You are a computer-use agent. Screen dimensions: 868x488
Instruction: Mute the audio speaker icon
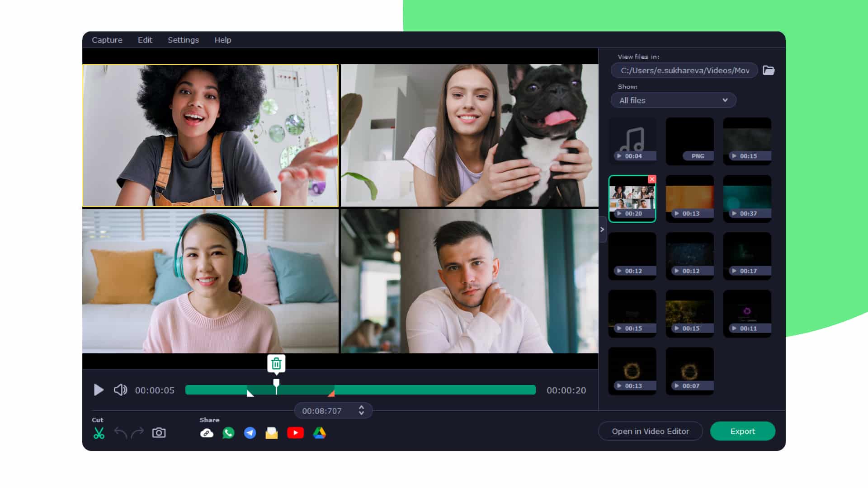point(120,390)
